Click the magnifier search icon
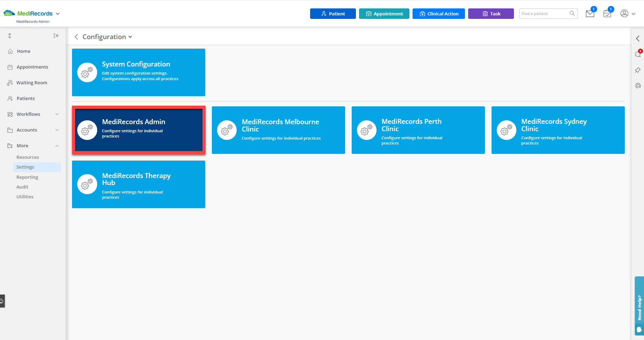This screenshot has width=644, height=340. point(572,13)
